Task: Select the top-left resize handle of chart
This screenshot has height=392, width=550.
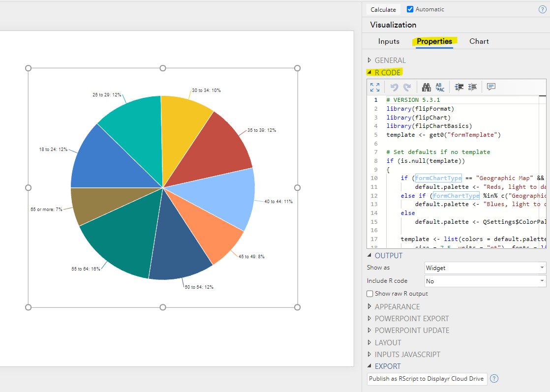Action: [x=29, y=68]
